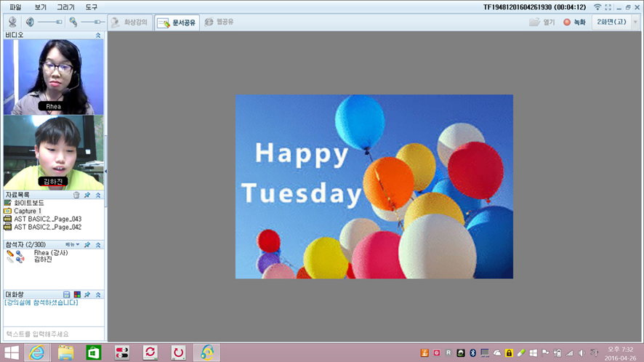
Task: Mute the speaker icon in the toolbar
Action: (x=30, y=22)
